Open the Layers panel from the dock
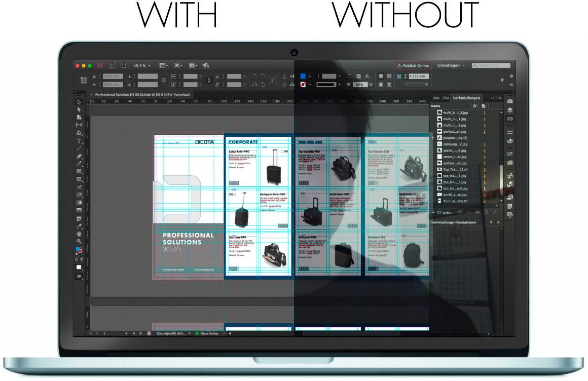 510,110
